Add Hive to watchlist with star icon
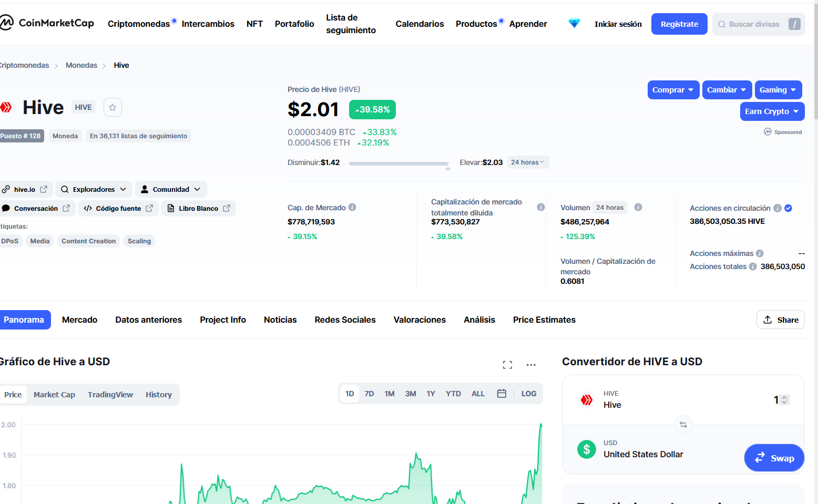This screenshot has width=818, height=504. 113,107
